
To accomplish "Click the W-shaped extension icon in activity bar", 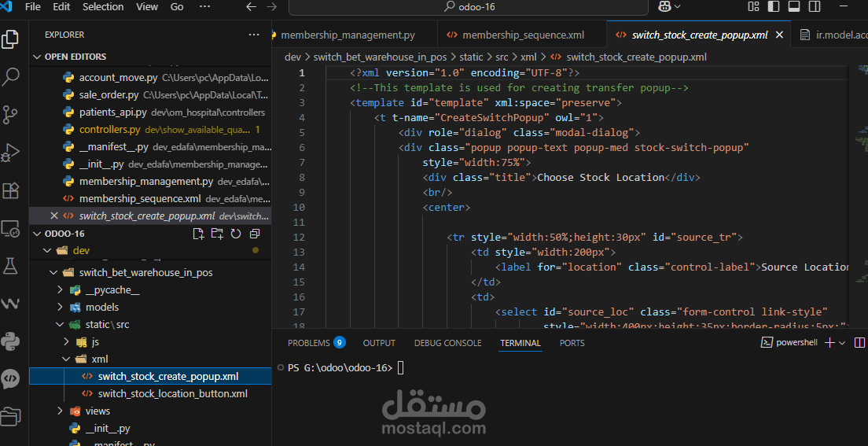I will [x=10, y=304].
